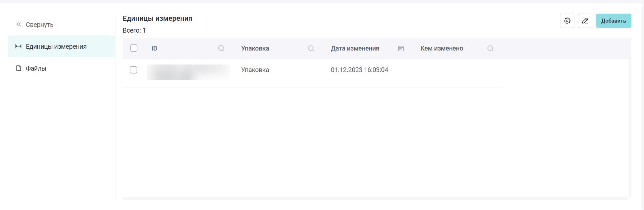Open table settings gear icon
The height and width of the screenshot is (210, 644).
coord(567,21)
